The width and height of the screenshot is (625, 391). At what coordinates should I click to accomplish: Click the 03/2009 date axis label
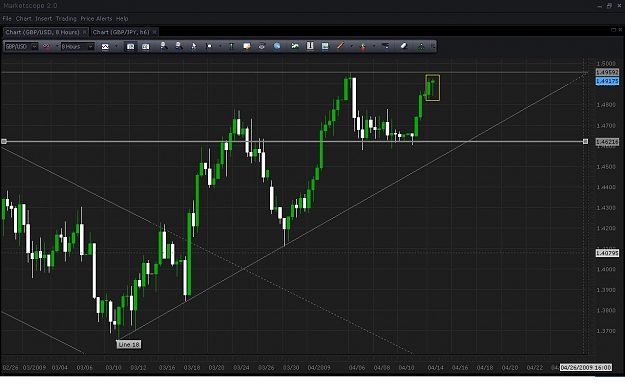[34, 367]
